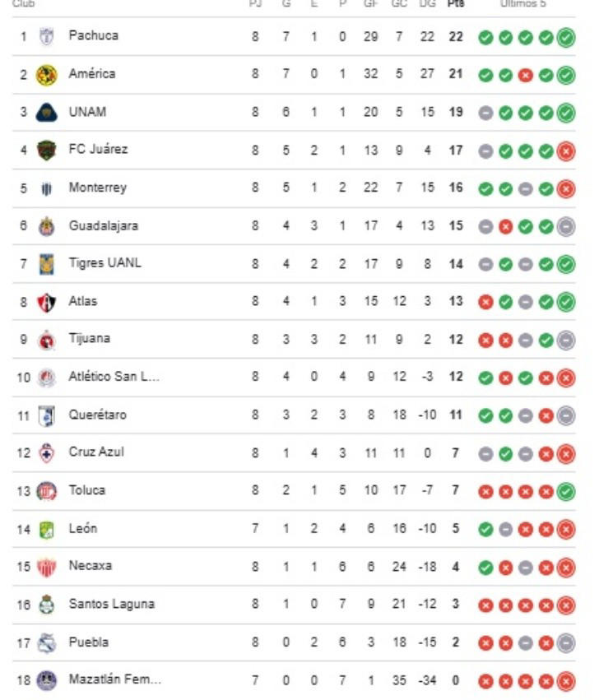Click Toluca's final green result indicator
Image resolution: width=599 pixels, height=700 pixels.
click(566, 489)
